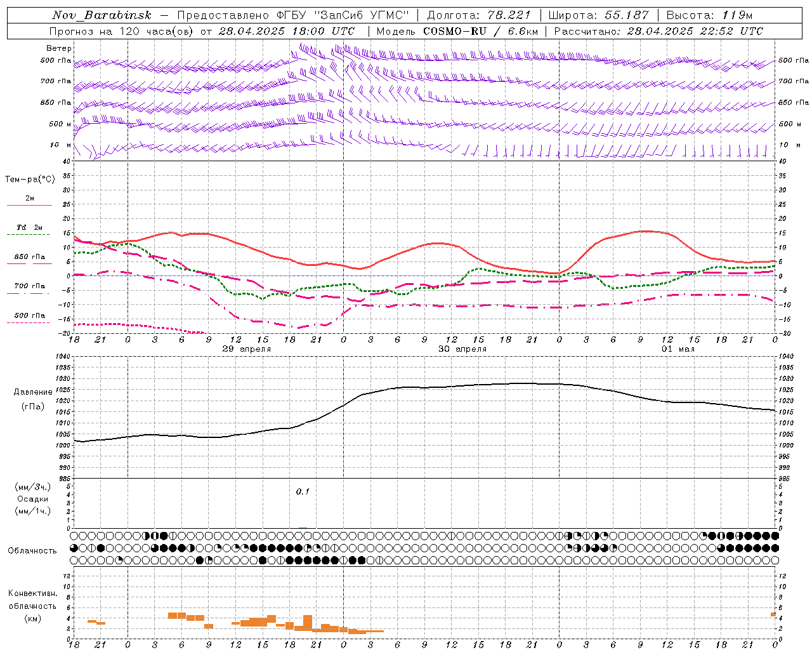Click the Модель COSMO-RU / 6.6км text
The width and height of the screenshot is (812, 650).
[x=457, y=31]
